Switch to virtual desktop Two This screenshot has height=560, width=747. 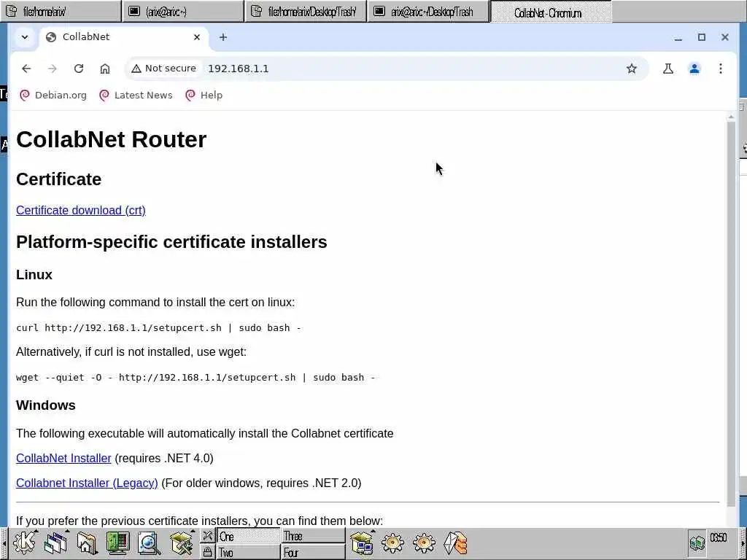point(248,553)
